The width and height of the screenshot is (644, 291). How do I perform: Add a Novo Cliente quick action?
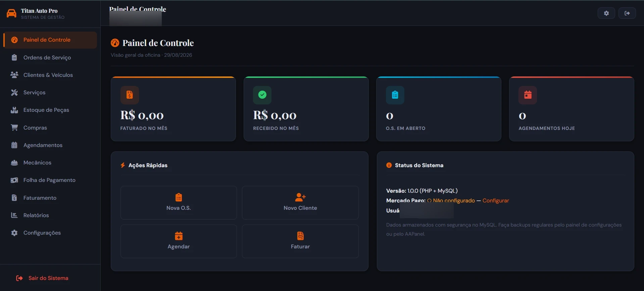pyautogui.click(x=300, y=203)
